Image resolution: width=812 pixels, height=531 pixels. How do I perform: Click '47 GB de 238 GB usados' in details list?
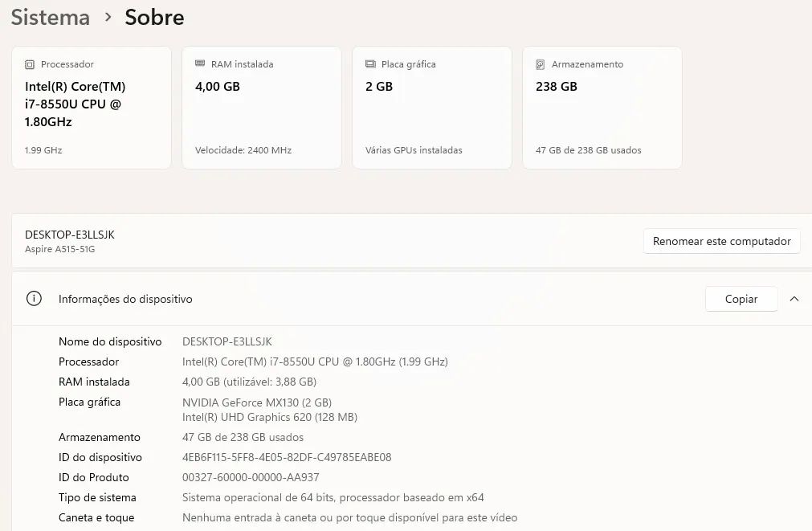tap(243, 437)
